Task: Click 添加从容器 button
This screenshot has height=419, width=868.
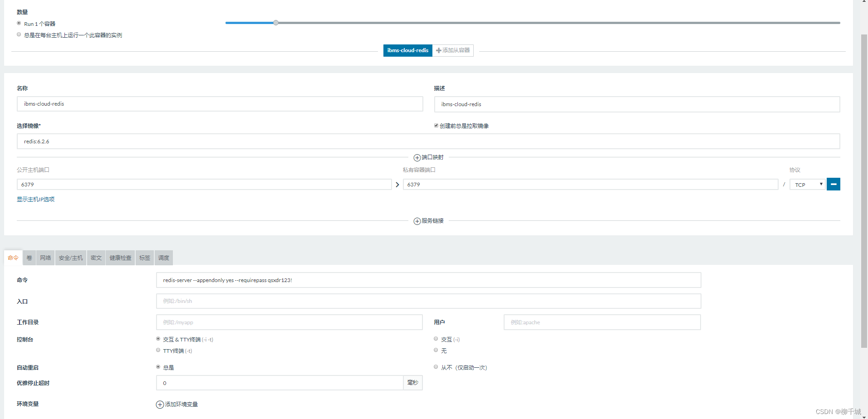Action: point(453,50)
